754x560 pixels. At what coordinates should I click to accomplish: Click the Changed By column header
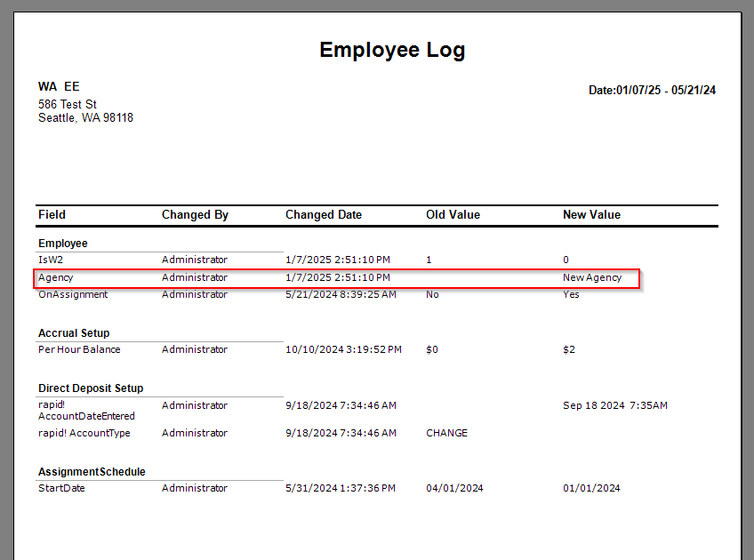click(x=195, y=215)
